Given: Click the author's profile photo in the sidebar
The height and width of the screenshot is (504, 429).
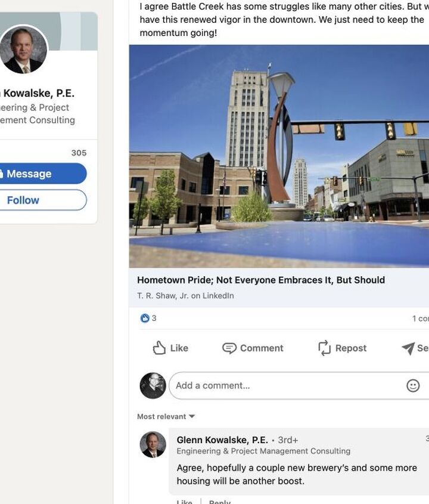Looking at the screenshot, I should click(24, 50).
